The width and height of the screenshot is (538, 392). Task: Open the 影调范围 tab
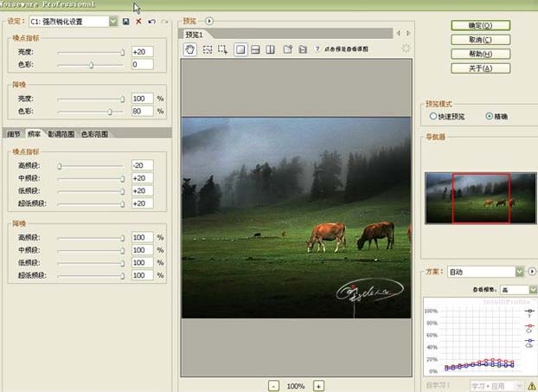point(61,134)
